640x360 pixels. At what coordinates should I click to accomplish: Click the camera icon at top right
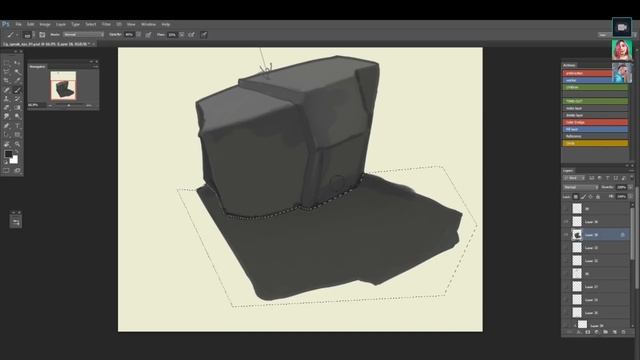pyautogui.click(x=622, y=27)
